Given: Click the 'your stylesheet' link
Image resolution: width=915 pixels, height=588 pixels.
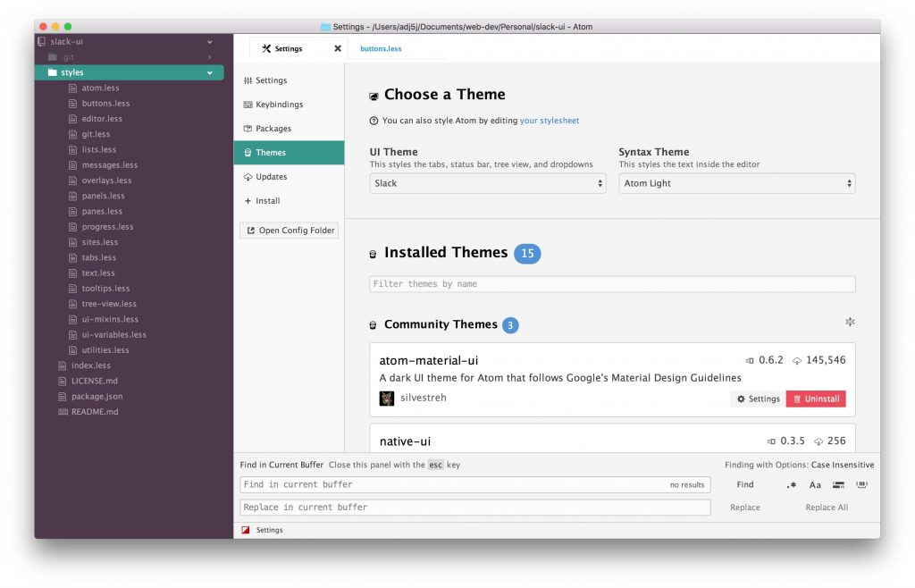Looking at the screenshot, I should (x=550, y=121).
